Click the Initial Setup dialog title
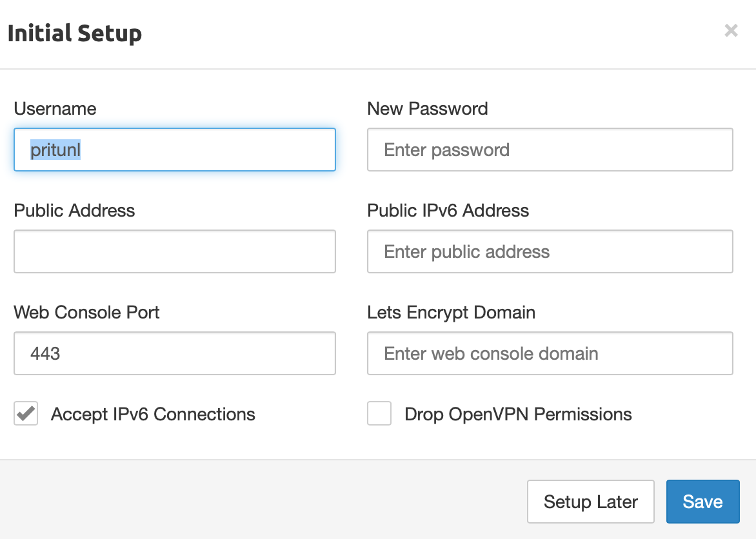This screenshot has width=756, height=539. (74, 33)
